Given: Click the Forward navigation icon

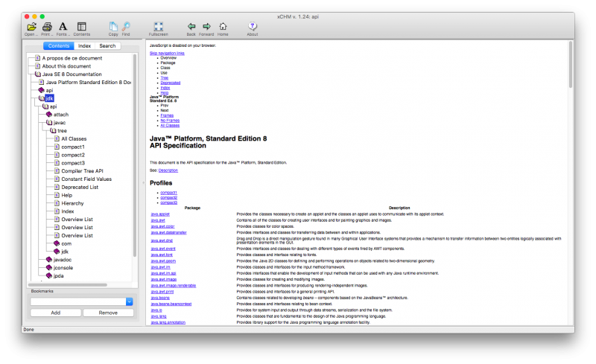Looking at the screenshot, I should click(206, 27).
